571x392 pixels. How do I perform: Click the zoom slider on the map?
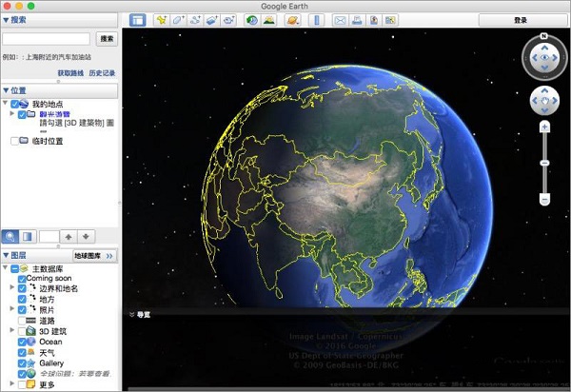click(544, 163)
